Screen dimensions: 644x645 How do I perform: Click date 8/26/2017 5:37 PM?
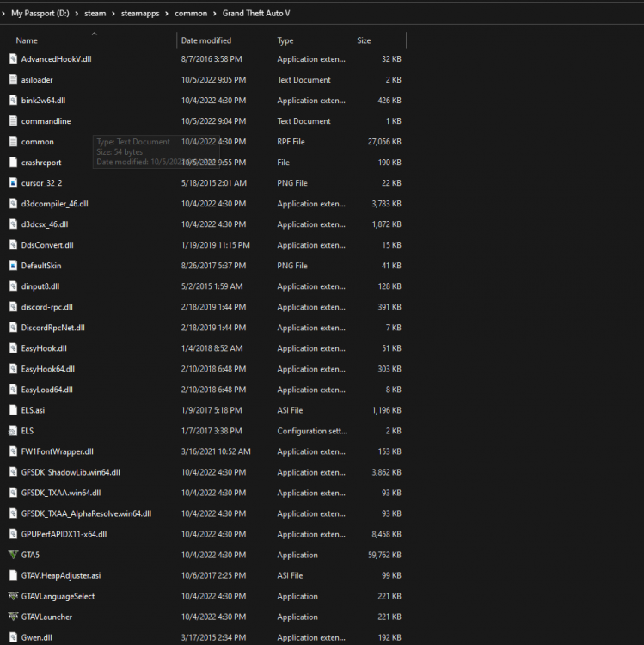click(x=213, y=266)
